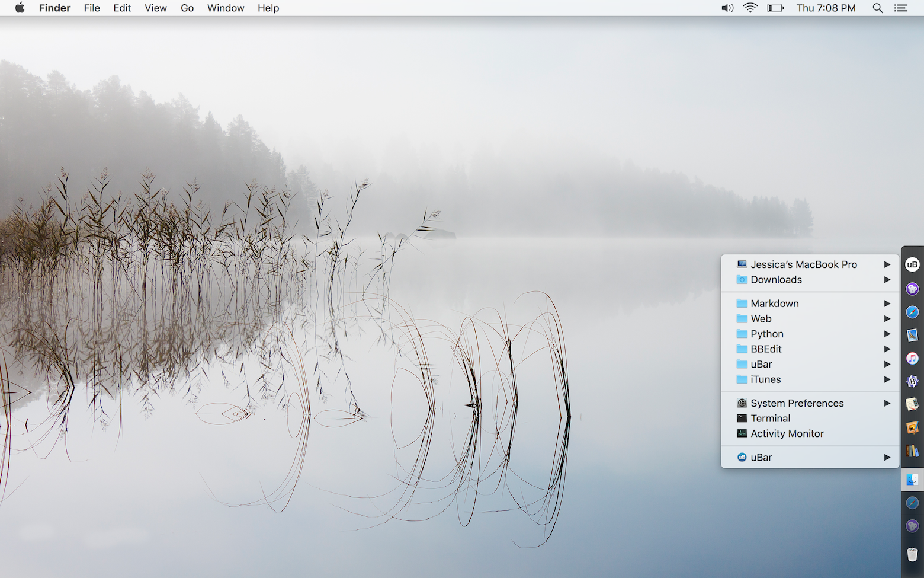Click the dimmed purple round dock icon
Viewport: 924px width, 578px height.
point(912,526)
